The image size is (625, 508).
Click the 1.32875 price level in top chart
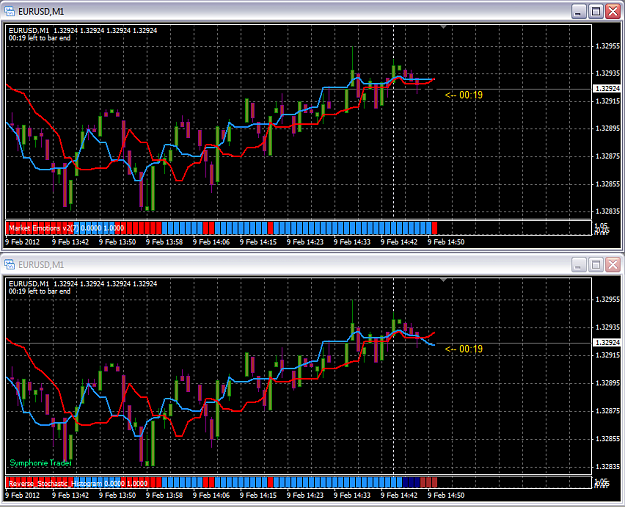click(x=608, y=156)
